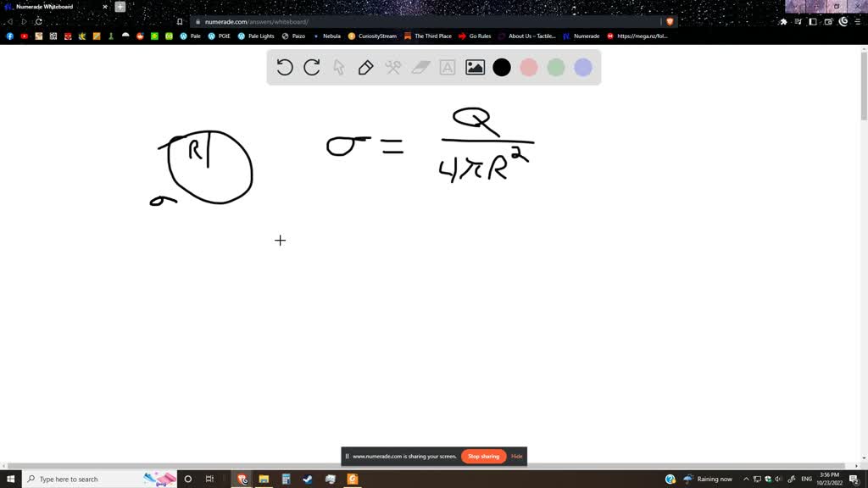Click the Steam icon in the taskbar
Screen dimensions: 868x488
pyautogui.click(x=307, y=479)
